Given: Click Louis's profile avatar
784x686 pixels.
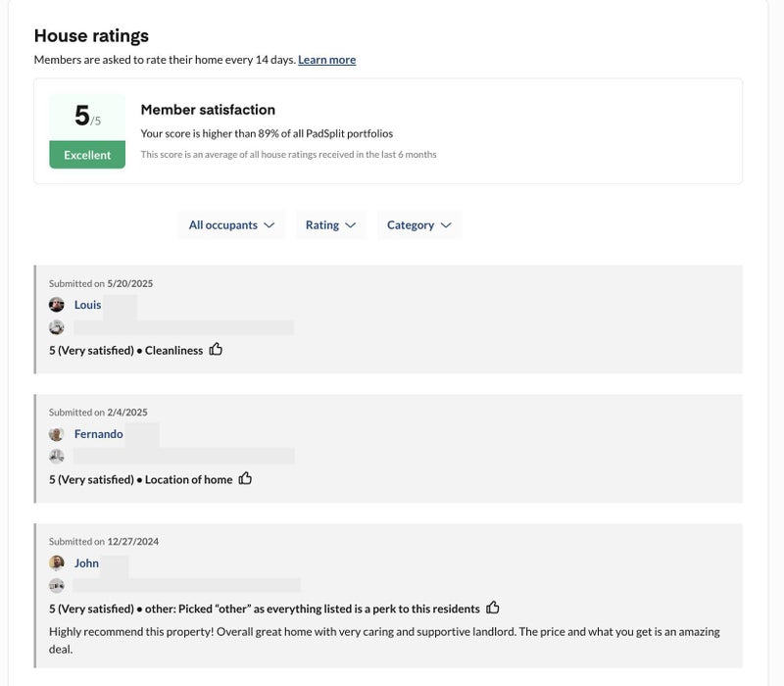Looking at the screenshot, I should [x=57, y=305].
